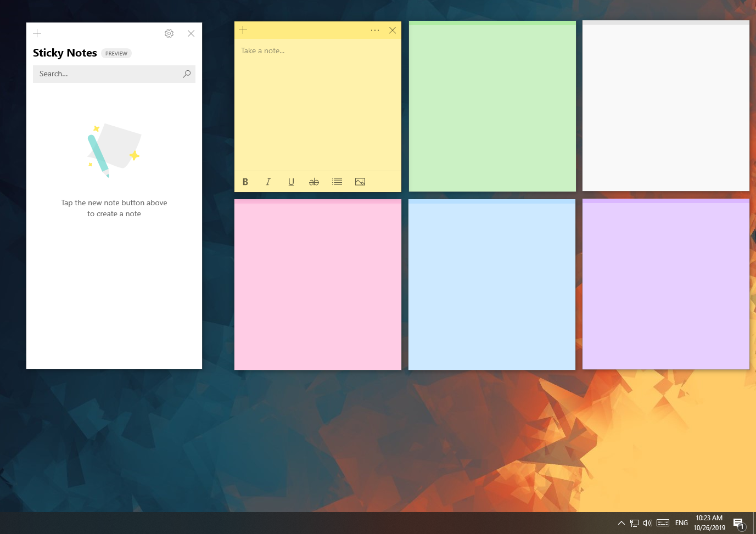Click the search magnifier icon

(x=187, y=74)
